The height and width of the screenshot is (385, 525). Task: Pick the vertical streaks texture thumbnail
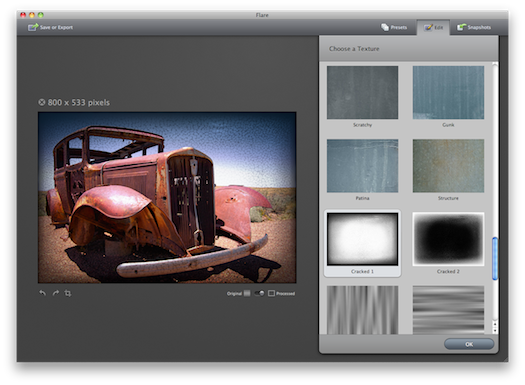[362, 310]
